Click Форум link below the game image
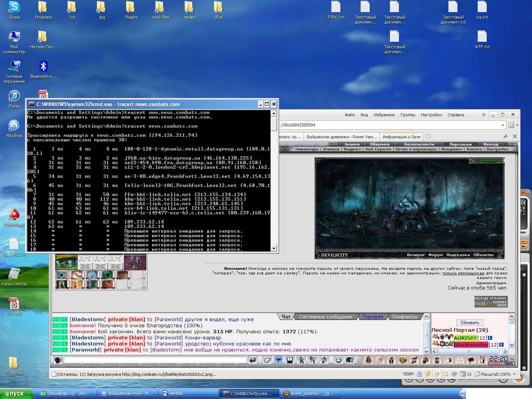This screenshot has width=532, height=399. click(x=435, y=255)
